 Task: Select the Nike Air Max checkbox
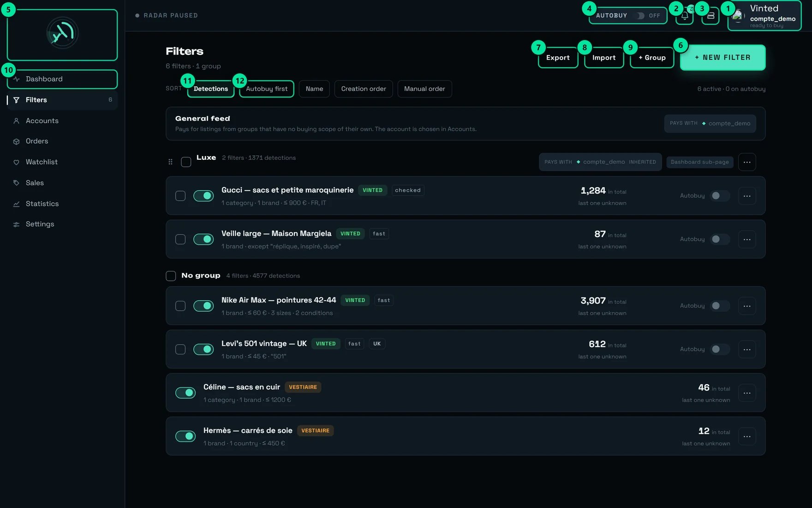point(180,306)
